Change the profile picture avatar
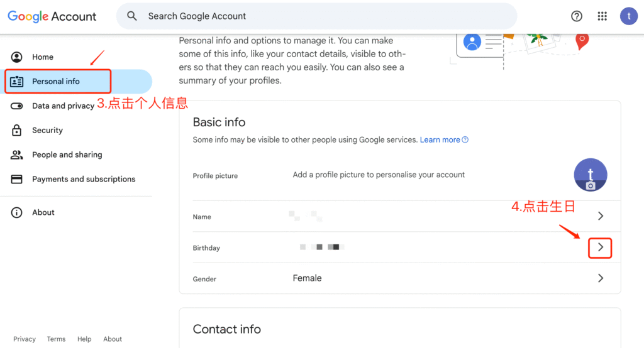 591,175
